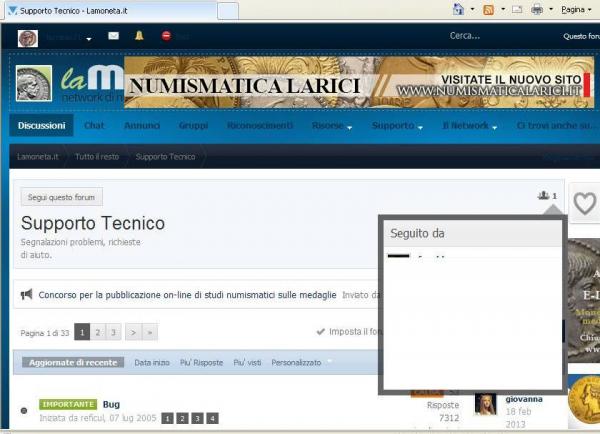Open the Chat tab

[94, 126]
